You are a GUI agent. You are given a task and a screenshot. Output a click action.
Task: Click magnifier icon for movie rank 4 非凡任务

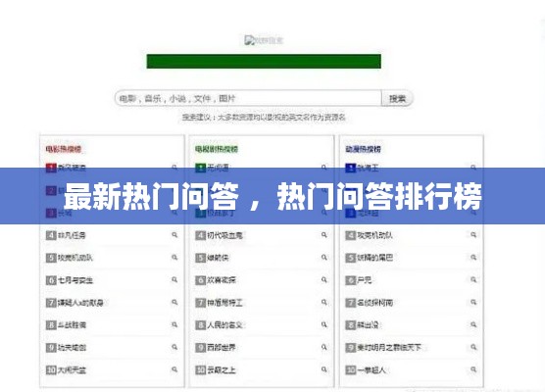[174, 235]
